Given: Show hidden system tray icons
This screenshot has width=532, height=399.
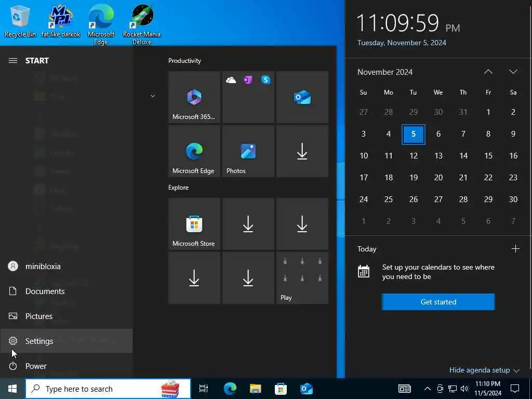Looking at the screenshot, I should point(428,389).
